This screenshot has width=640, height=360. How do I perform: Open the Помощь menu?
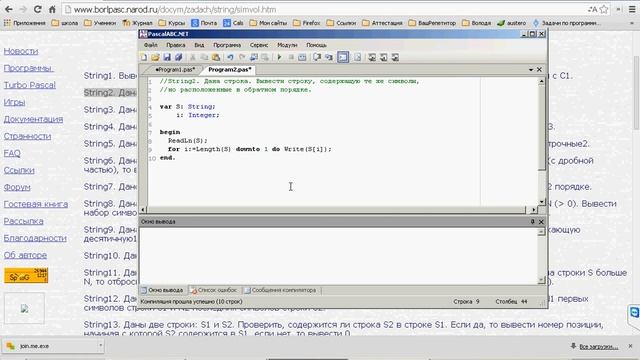pos(316,45)
